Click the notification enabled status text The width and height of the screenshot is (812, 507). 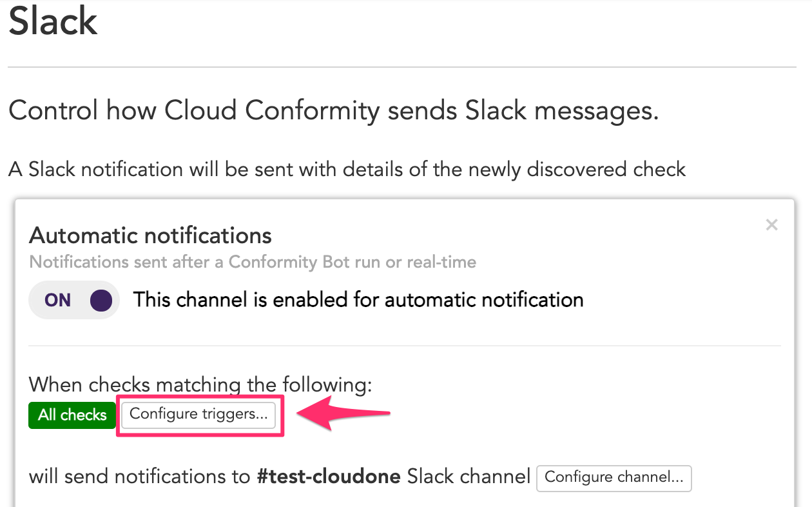(358, 299)
